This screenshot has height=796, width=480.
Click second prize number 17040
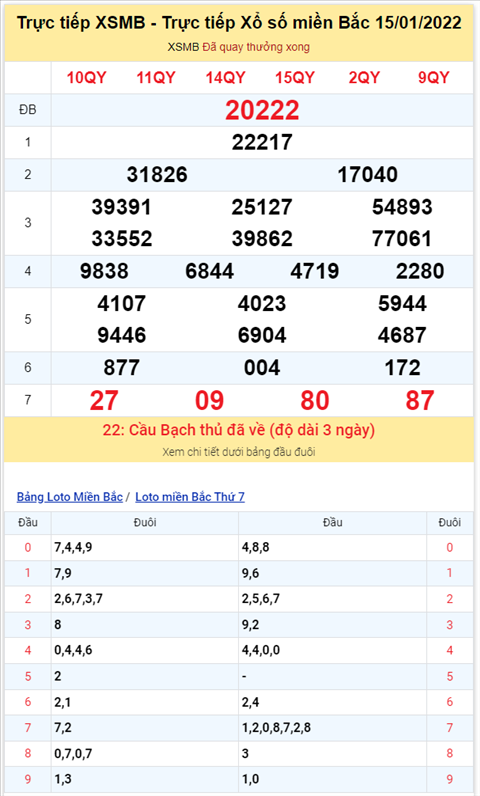(x=368, y=175)
